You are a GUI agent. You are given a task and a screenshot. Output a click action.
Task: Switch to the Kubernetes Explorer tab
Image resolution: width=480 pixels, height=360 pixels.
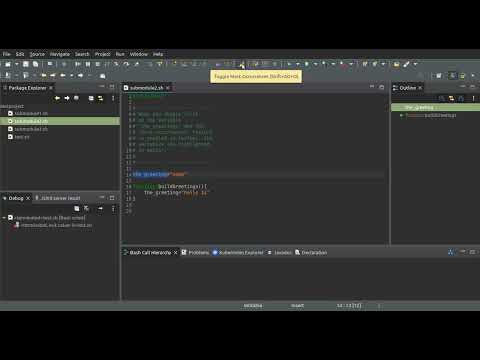click(x=238, y=253)
